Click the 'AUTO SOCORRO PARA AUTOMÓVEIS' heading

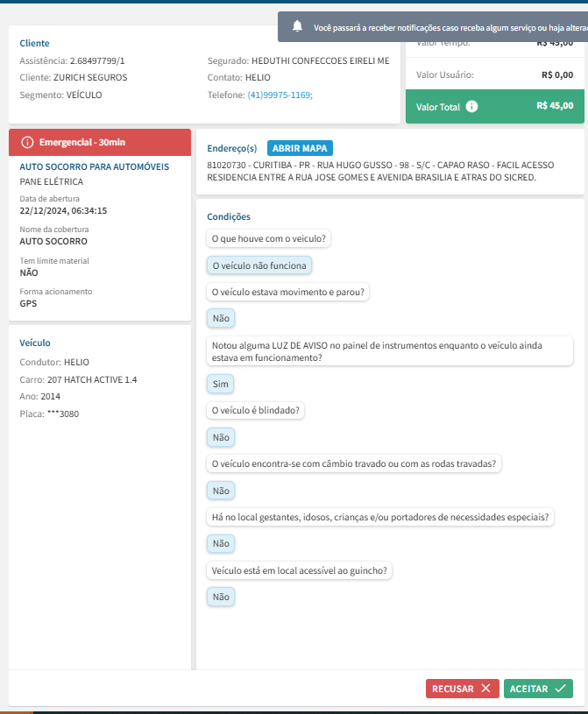coord(95,166)
